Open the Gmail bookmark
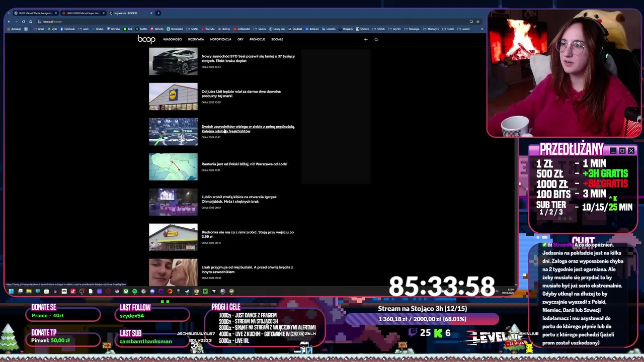The image size is (644, 362). [39, 29]
